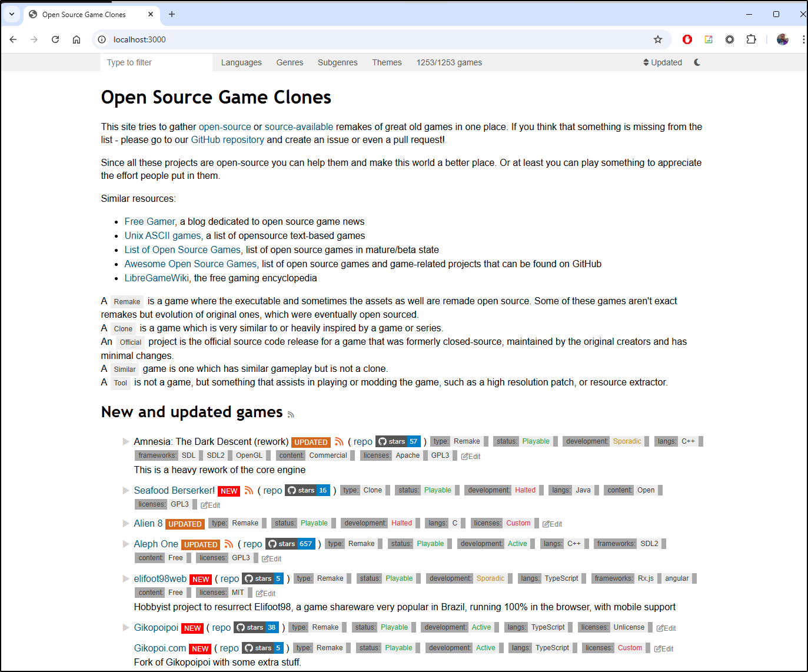Click the Apache license tag for Amnesia
The width and height of the screenshot is (808, 672).
[x=407, y=455]
